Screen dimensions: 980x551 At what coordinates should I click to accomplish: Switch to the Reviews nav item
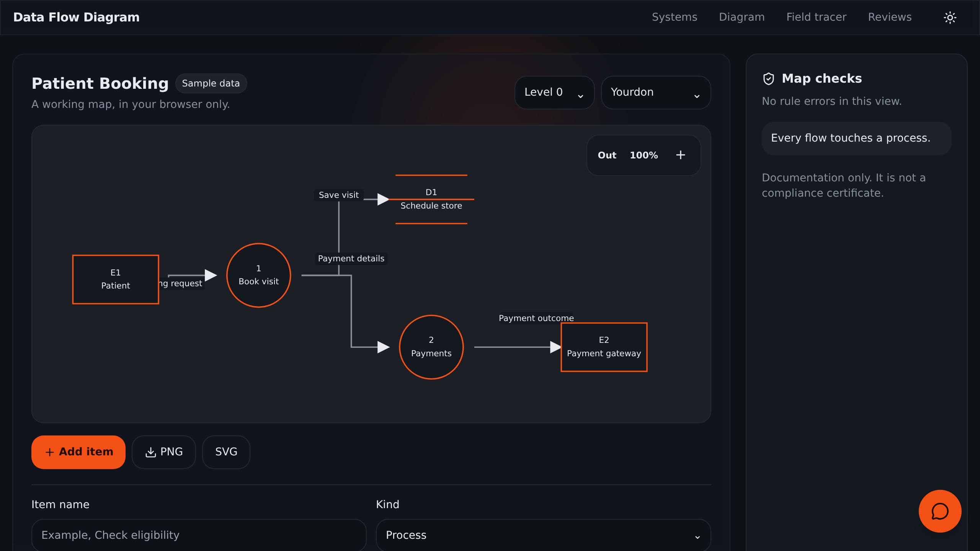(890, 17)
